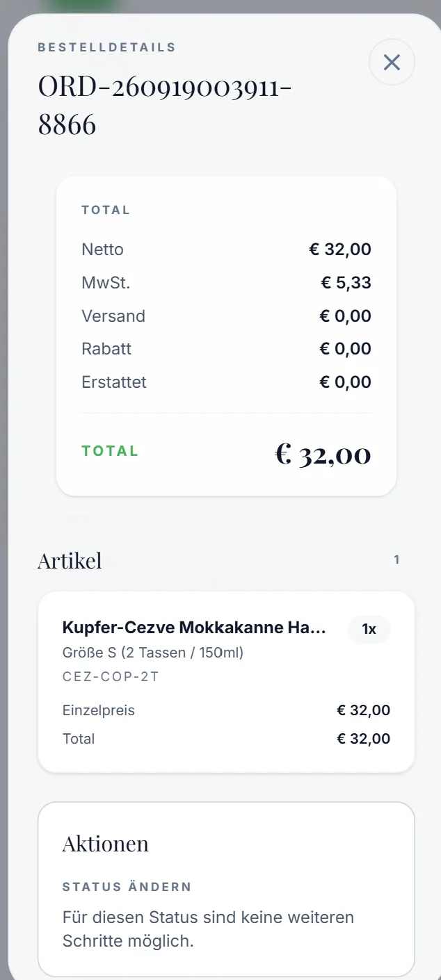Click the Erstattet amount € 0,00
The height and width of the screenshot is (980, 441).
[x=345, y=382]
